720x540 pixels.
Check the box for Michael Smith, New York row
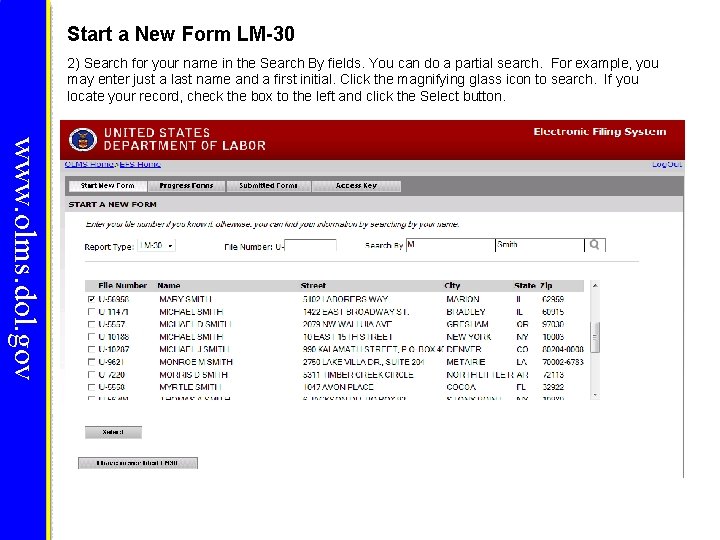coord(91,337)
